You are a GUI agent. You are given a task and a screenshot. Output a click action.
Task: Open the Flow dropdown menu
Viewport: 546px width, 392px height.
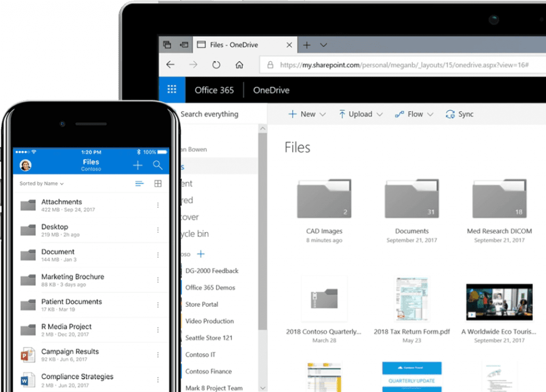(414, 114)
